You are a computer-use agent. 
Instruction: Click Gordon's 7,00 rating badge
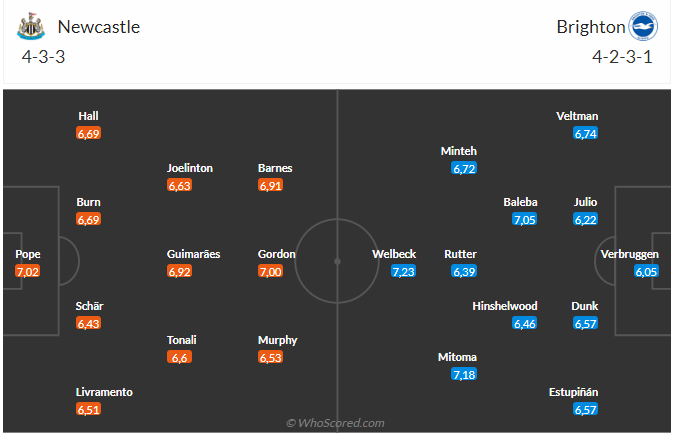point(271,271)
